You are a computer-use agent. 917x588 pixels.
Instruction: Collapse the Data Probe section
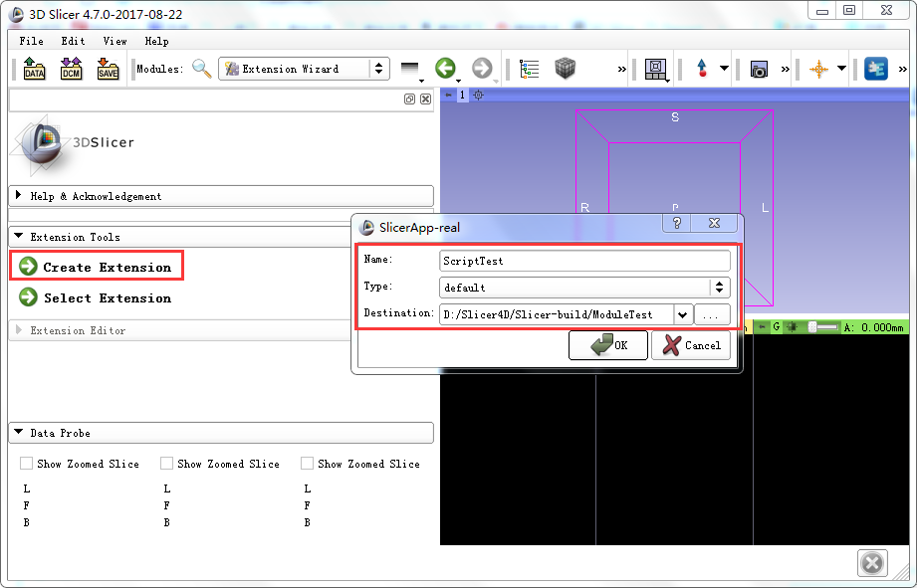221,433
